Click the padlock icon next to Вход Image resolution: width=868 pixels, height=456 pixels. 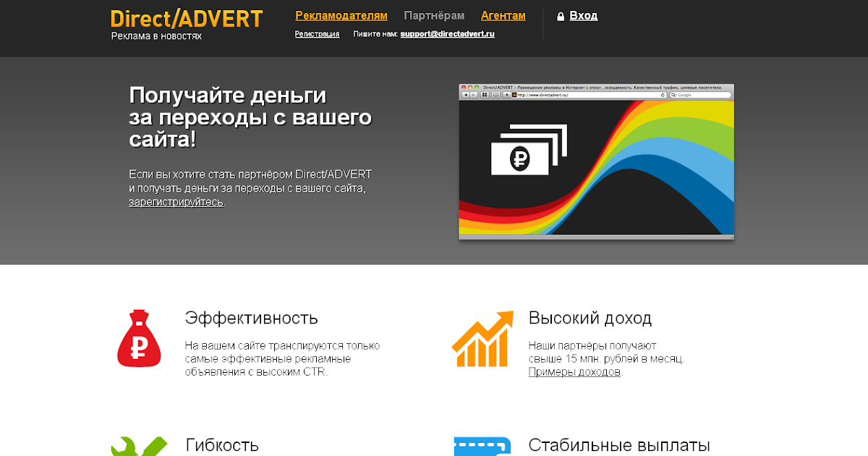click(x=560, y=17)
